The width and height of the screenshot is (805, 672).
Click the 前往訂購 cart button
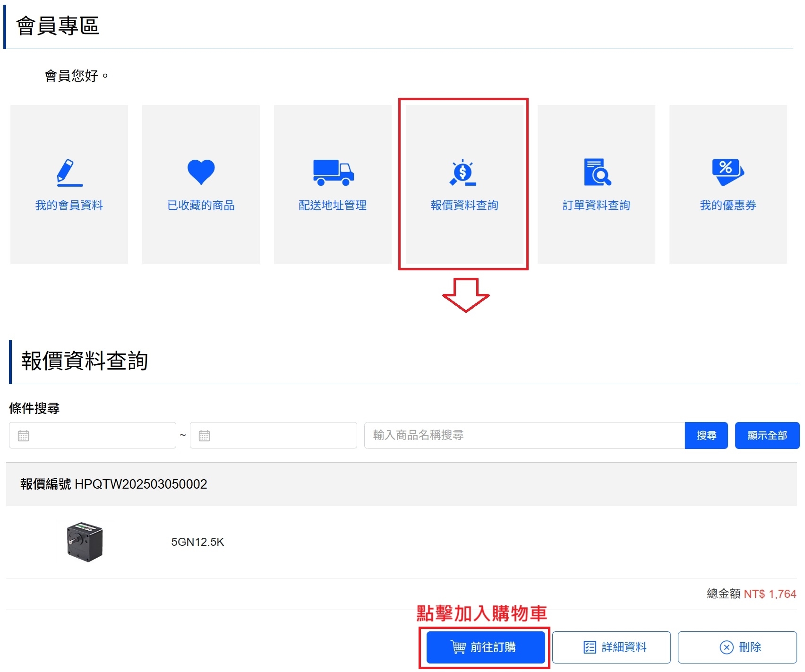point(485,647)
